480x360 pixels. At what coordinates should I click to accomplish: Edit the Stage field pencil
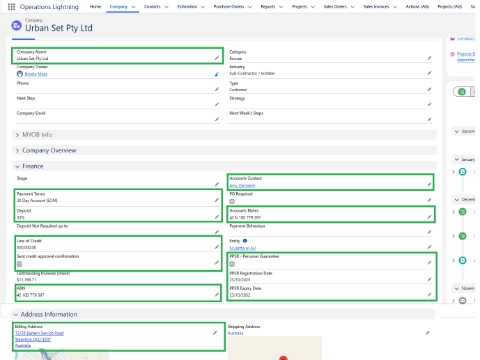tap(217, 184)
